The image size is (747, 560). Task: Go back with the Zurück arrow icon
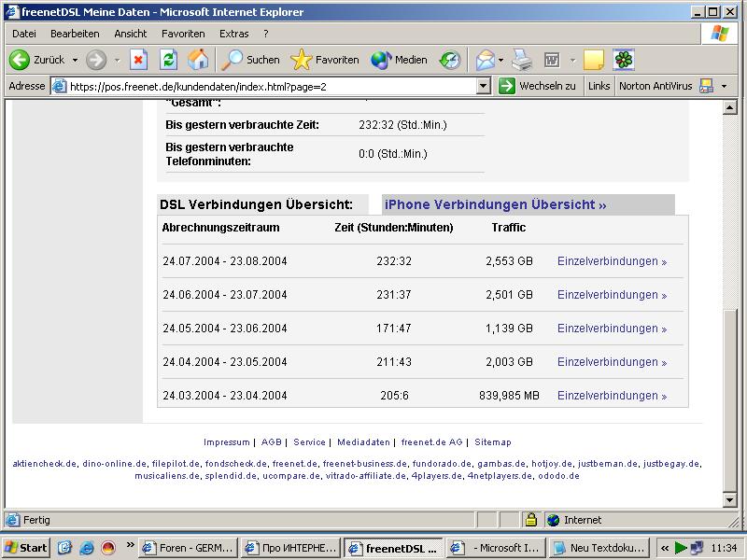[20, 60]
